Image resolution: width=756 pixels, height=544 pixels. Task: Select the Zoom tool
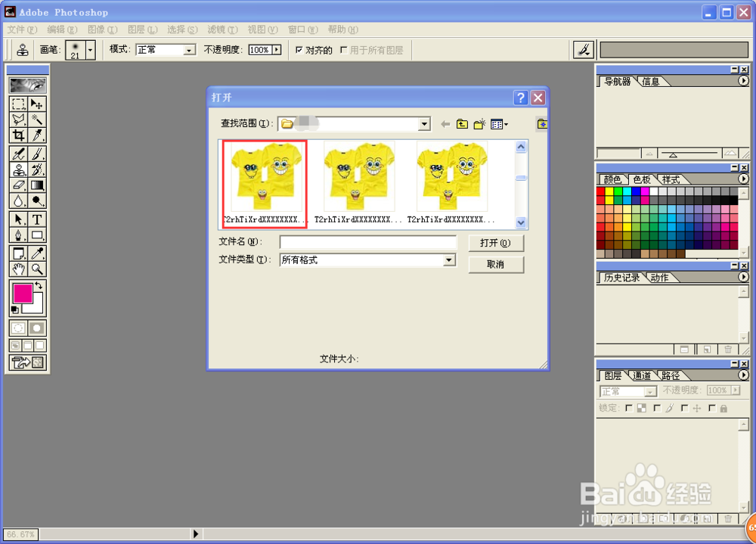click(36, 269)
